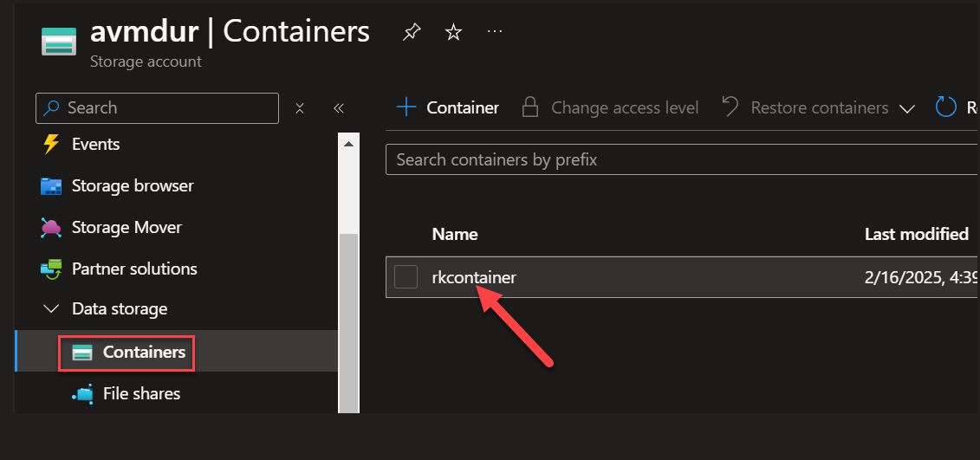
Task: Click the File shares icon
Action: (83, 394)
